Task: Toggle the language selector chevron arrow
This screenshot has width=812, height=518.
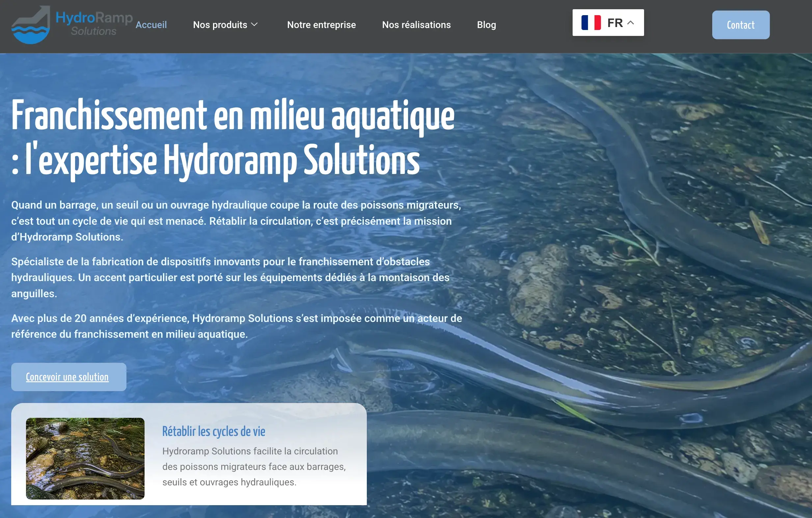Action: 630,23
